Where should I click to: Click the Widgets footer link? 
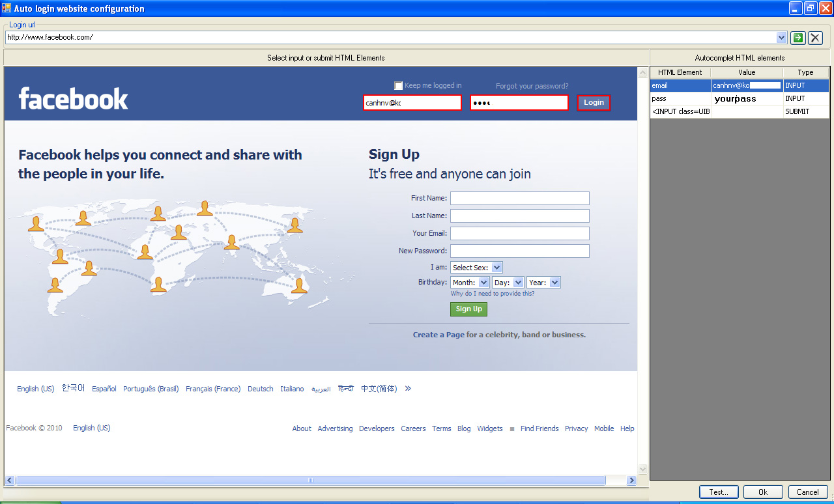[x=490, y=428]
